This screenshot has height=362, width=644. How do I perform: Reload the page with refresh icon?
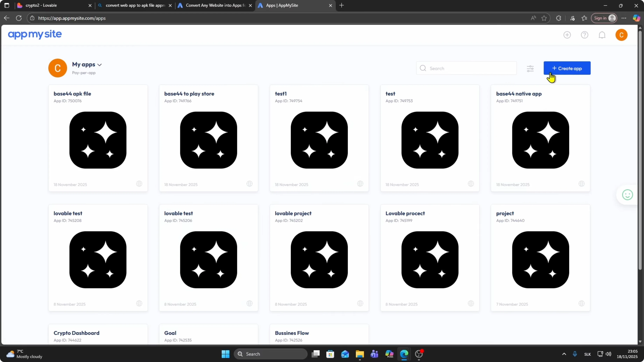pyautogui.click(x=19, y=18)
